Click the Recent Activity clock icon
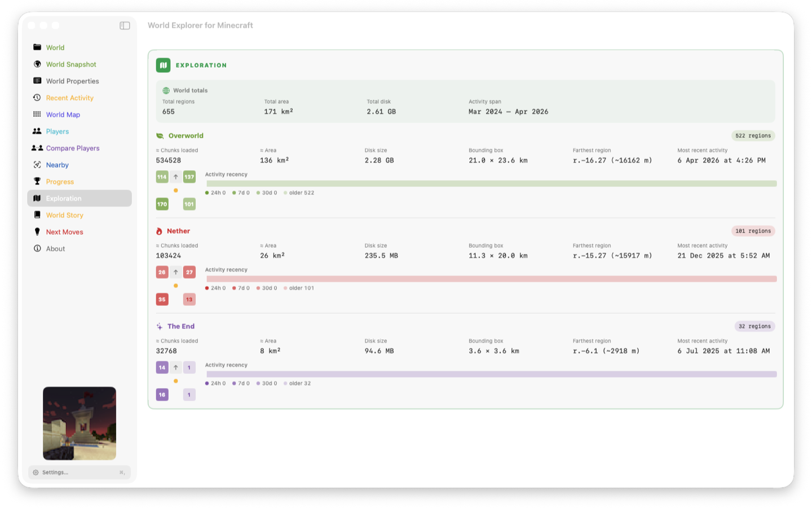Screen dimensions: 812x508 coord(37,98)
